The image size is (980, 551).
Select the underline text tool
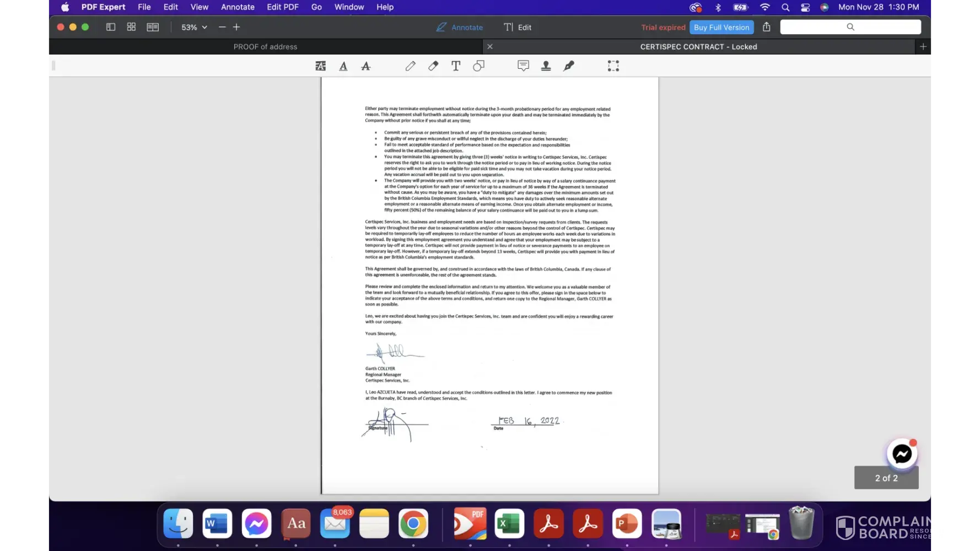coord(343,66)
